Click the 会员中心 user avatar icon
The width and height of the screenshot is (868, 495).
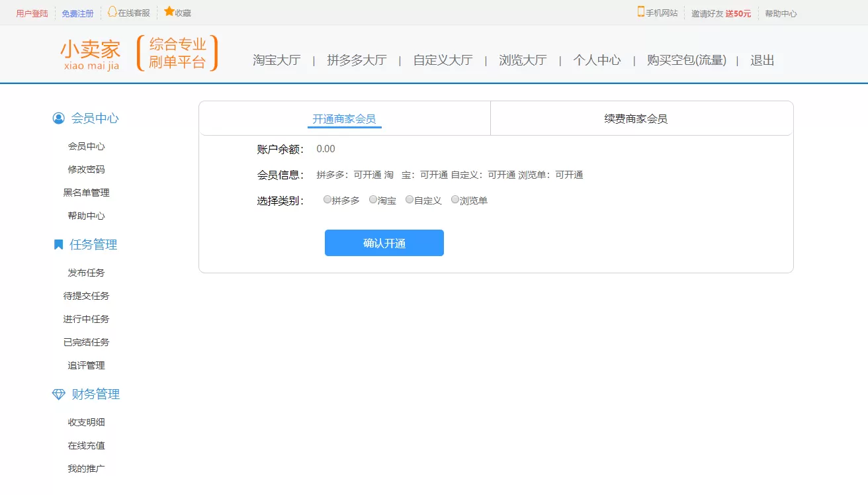click(x=59, y=118)
